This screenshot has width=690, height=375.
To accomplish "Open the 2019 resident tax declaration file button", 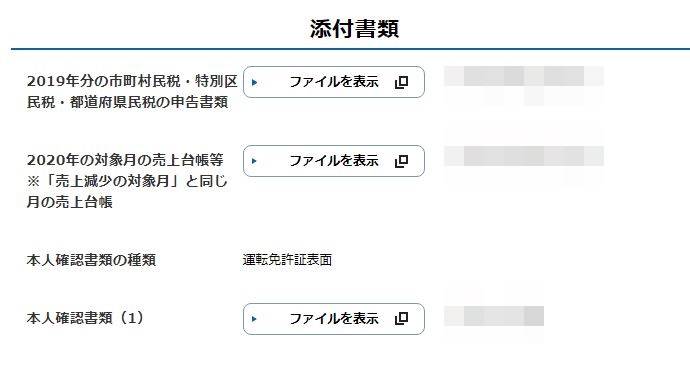I will tap(334, 82).
